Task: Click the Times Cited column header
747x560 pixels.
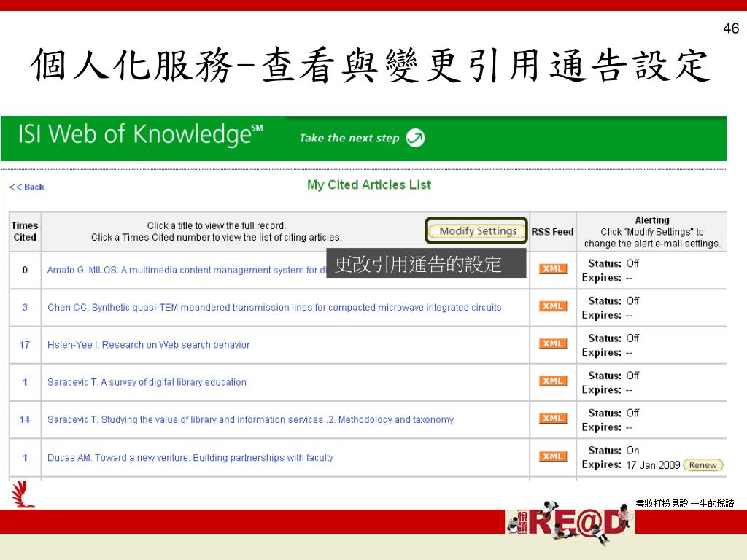Action: pyautogui.click(x=25, y=231)
